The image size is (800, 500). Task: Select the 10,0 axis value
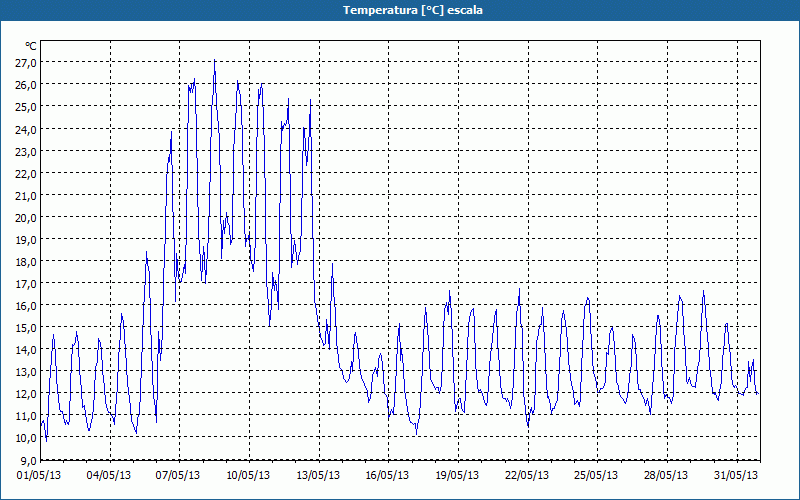[26, 438]
